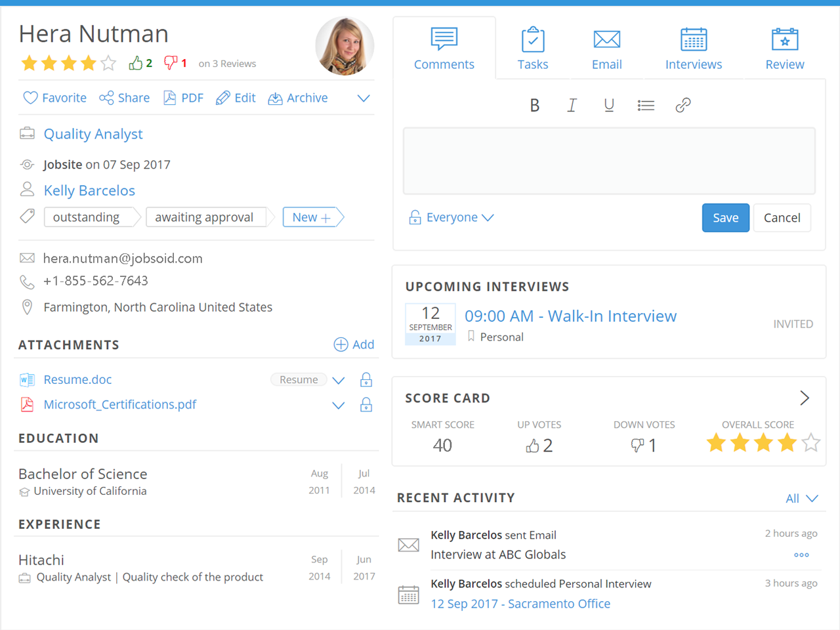Apply italic formatting in comment editor
This screenshot has height=630, width=840.
click(x=572, y=105)
